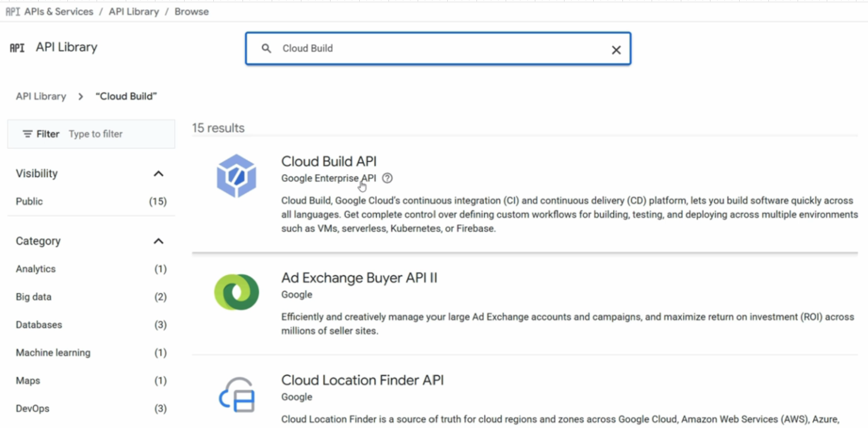
Task: Go to APIs & Services breadcrumb
Action: coord(59,12)
